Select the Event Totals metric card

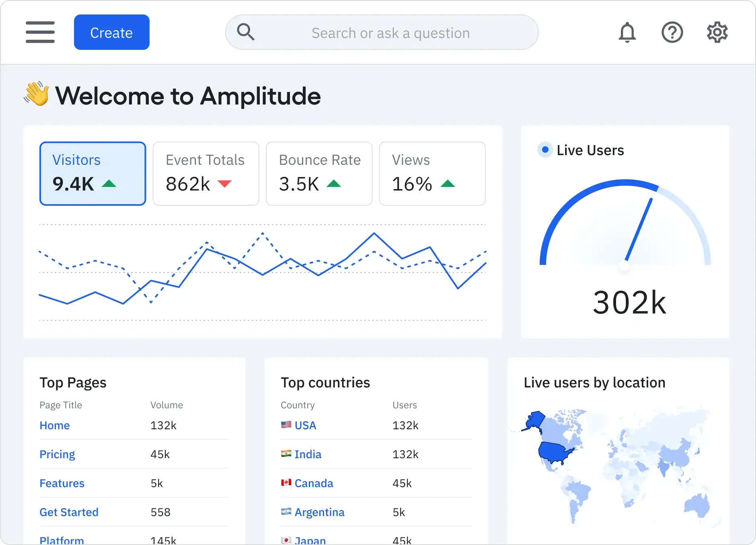[x=205, y=173]
